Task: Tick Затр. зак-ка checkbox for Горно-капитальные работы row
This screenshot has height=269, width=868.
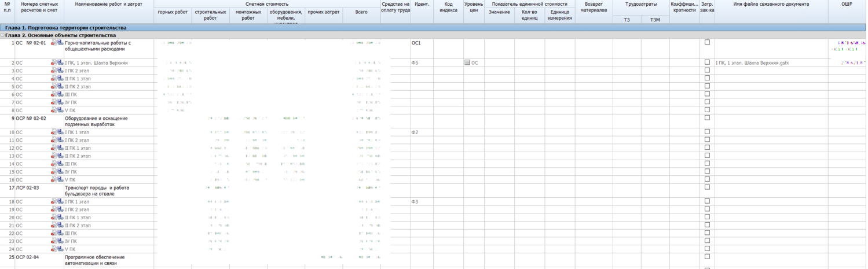Action: (x=707, y=42)
